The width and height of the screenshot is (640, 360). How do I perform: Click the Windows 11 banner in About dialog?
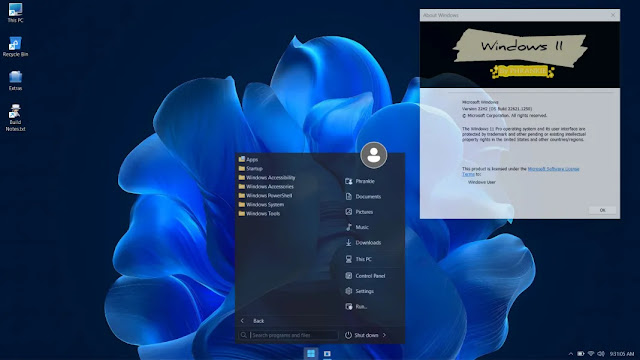coord(520,54)
